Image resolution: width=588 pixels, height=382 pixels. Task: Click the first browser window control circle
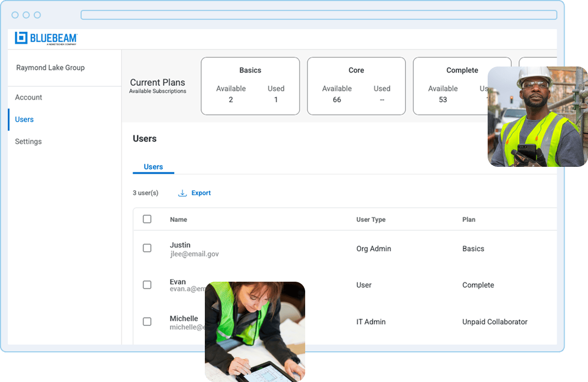click(x=16, y=15)
